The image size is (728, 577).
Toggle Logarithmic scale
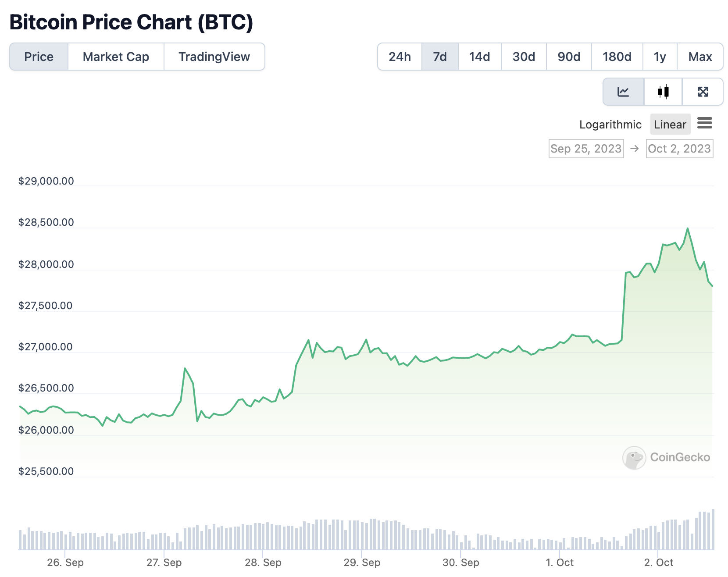click(x=610, y=125)
